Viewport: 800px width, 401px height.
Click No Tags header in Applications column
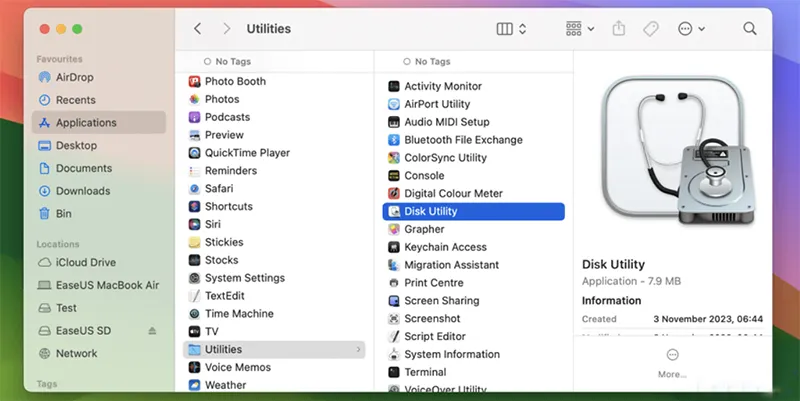click(x=227, y=61)
